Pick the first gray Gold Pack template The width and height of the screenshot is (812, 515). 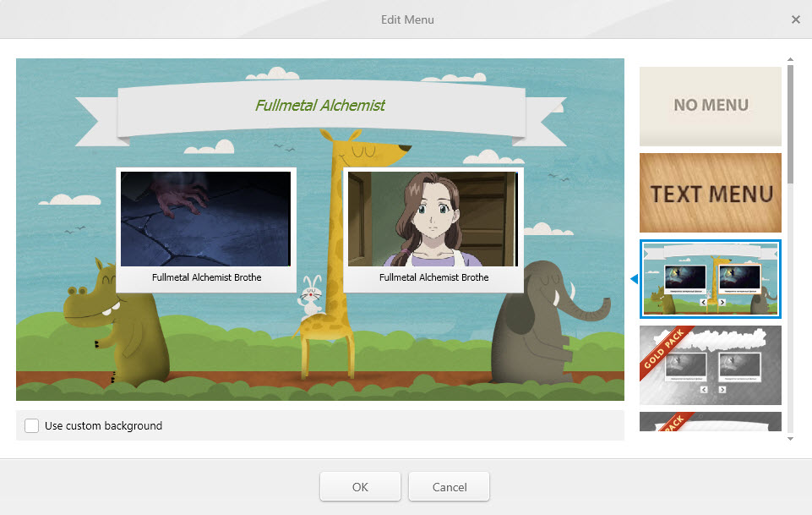710,365
